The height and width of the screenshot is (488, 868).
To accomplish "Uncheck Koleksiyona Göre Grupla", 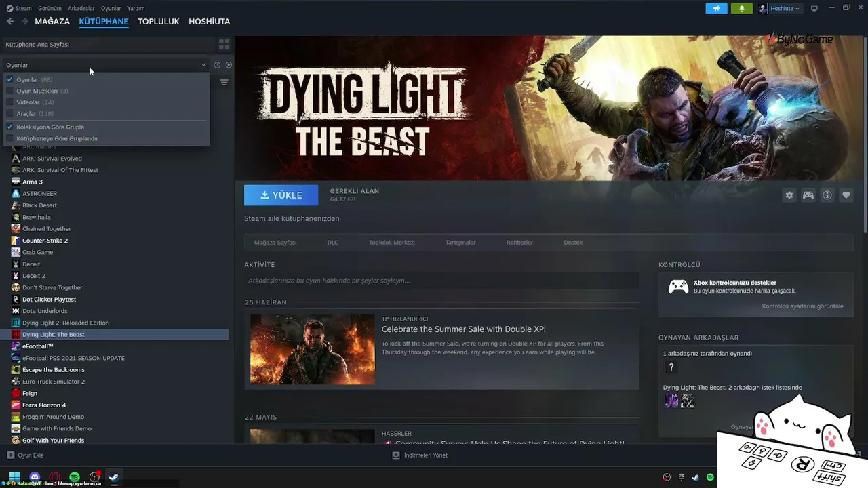I will [10, 127].
